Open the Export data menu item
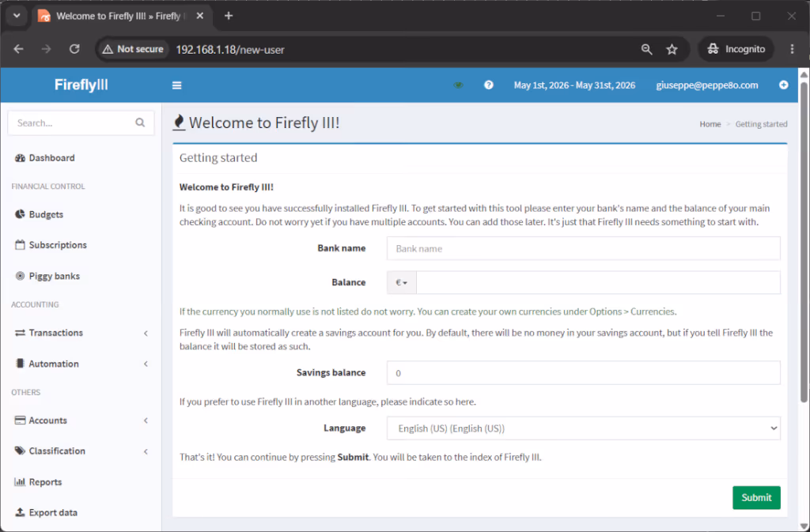Image resolution: width=810 pixels, height=532 pixels. (81, 512)
